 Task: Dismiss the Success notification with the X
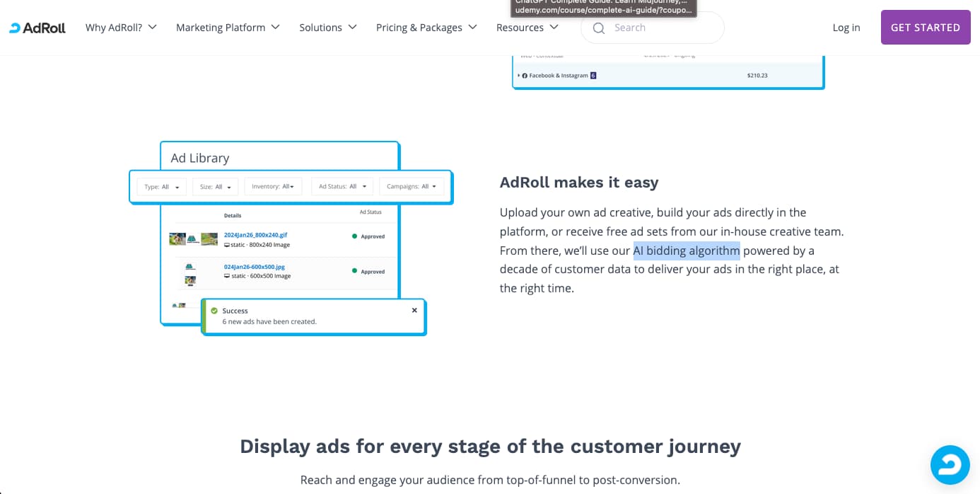click(x=414, y=310)
